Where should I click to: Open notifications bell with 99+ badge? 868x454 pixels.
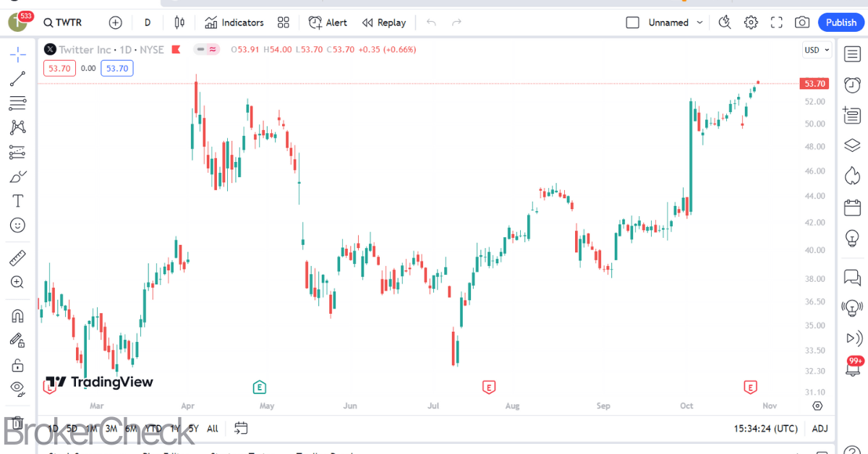(854, 367)
